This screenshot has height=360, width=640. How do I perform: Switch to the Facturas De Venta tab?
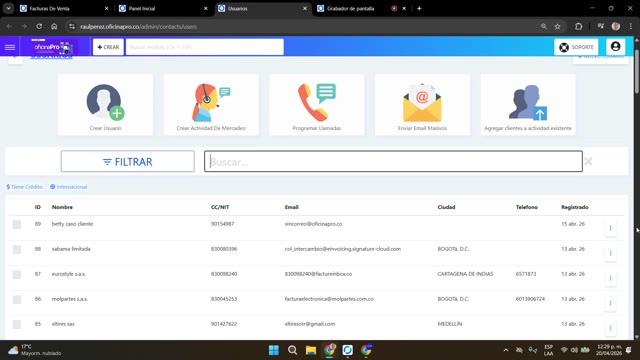pos(64,8)
